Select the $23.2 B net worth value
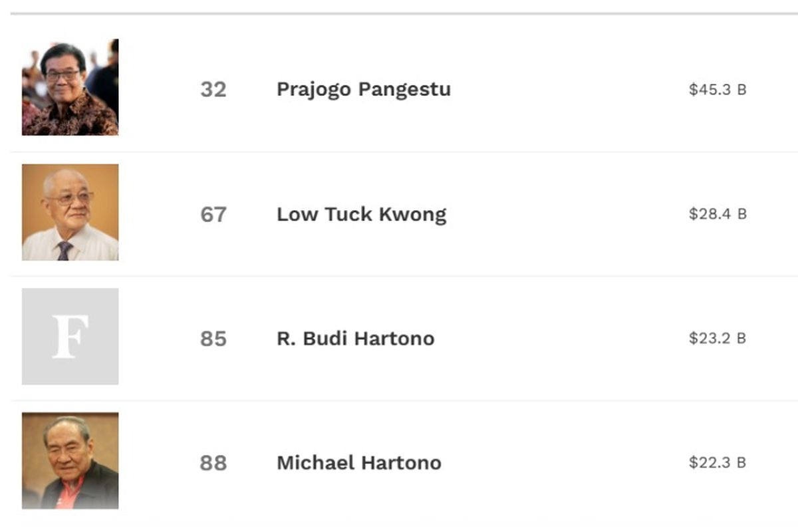 [x=718, y=338]
